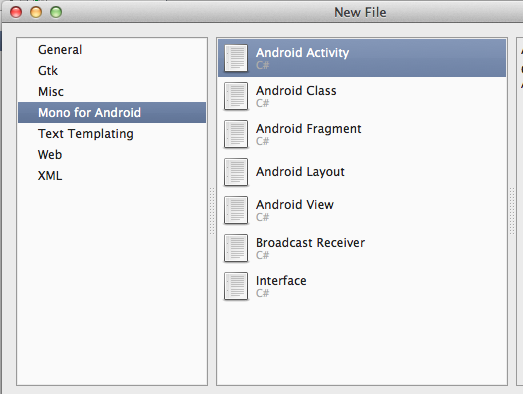Click the Broadcast Receiver file icon
This screenshot has height=394, width=523.
pos(236,248)
